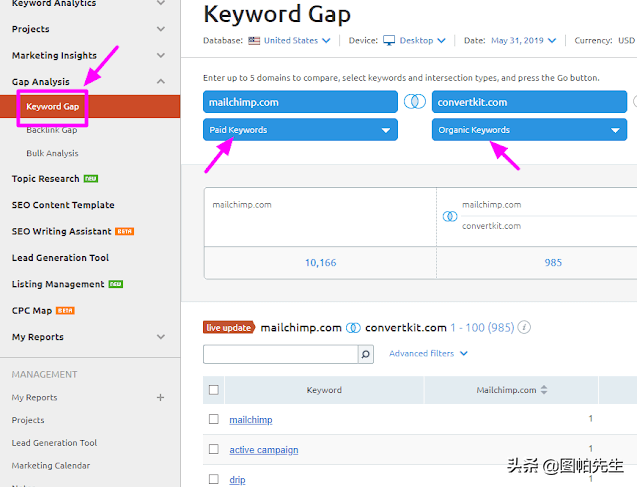Open the Organic Keywords dropdown
The width and height of the screenshot is (637, 487).
[x=529, y=130]
